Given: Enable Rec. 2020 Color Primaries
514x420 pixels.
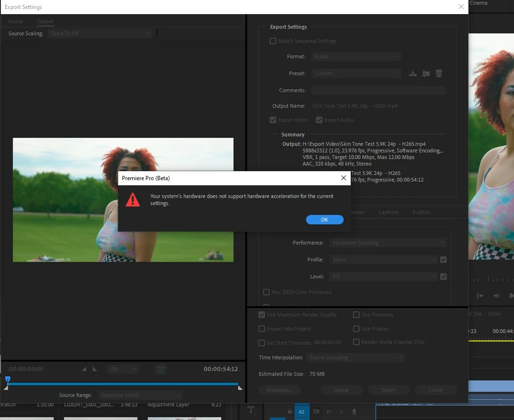Looking at the screenshot, I should coord(266,292).
